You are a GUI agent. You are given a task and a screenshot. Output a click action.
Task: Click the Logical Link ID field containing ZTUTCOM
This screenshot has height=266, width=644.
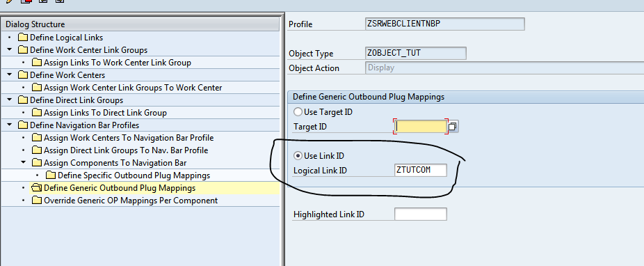click(421, 170)
